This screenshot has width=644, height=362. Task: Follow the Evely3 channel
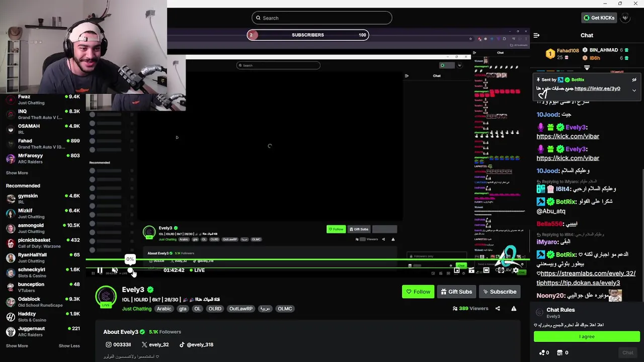click(418, 292)
